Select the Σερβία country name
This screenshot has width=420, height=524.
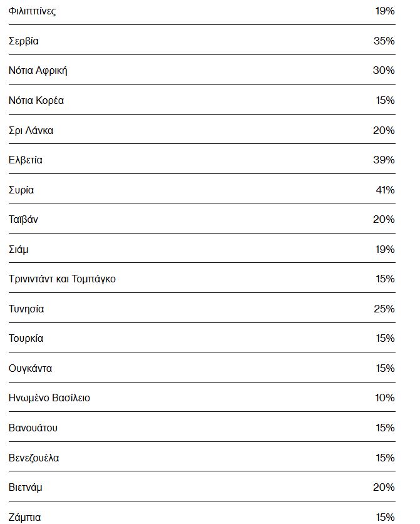pyautogui.click(x=24, y=41)
